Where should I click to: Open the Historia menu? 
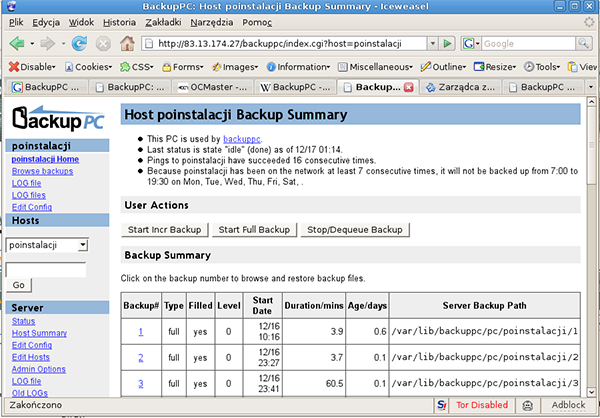tap(119, 23)
